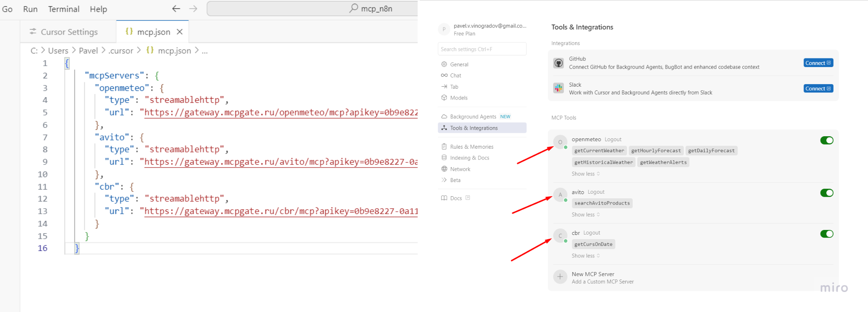
Task: Open the .cursor breadcrumb folder
Action: pos(121,51)
